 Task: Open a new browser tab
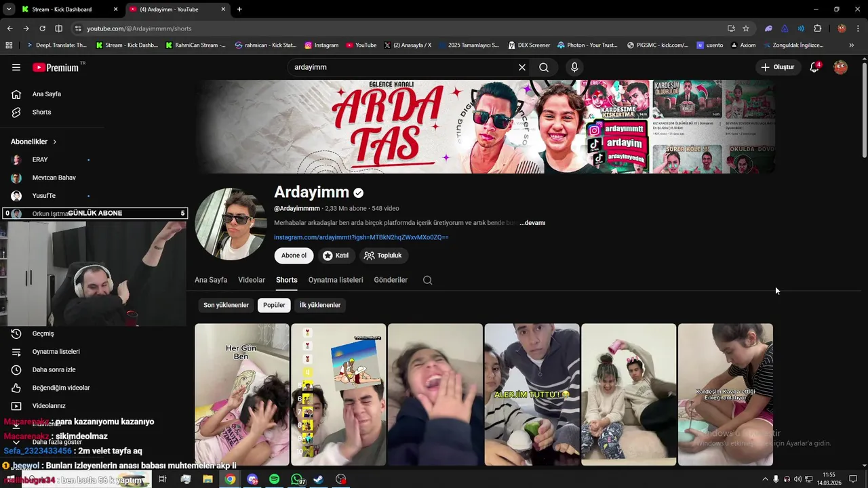tap(239, 9)
